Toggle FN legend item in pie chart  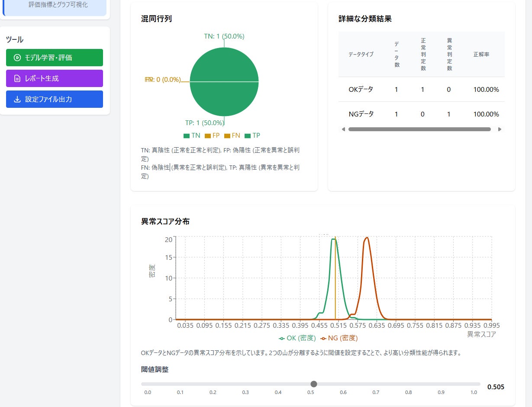(x=232, y=136)
